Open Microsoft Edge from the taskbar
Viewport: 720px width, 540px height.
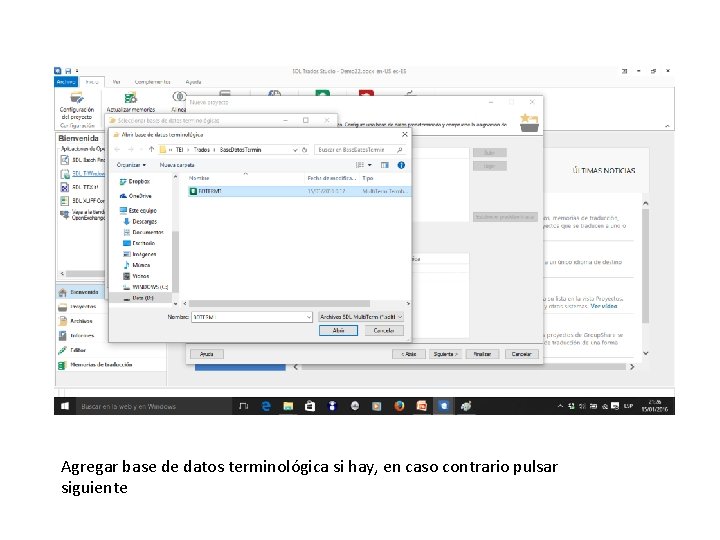coord(266,406)
